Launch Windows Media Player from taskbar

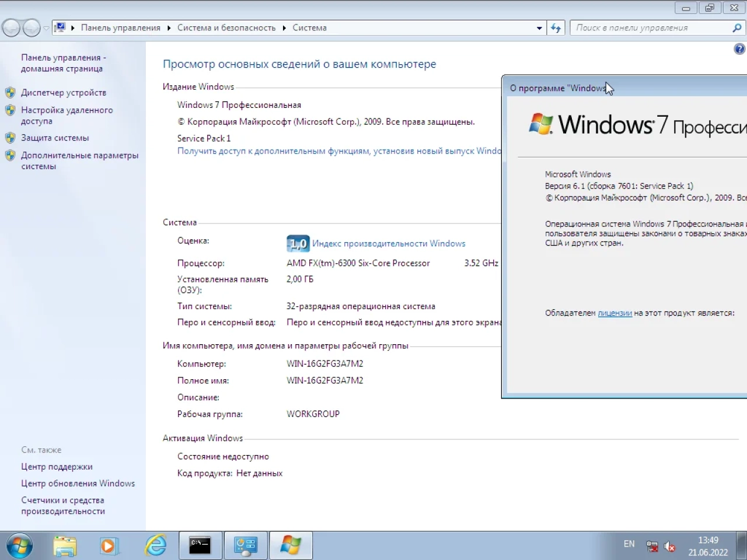point(109,546)
